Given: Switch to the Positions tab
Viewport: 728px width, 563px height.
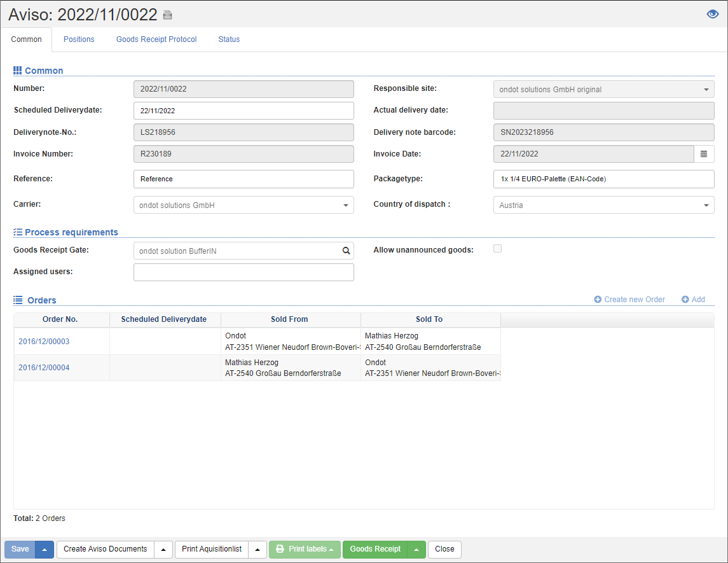Looking at the screenshot, I should tap(79, 39).
